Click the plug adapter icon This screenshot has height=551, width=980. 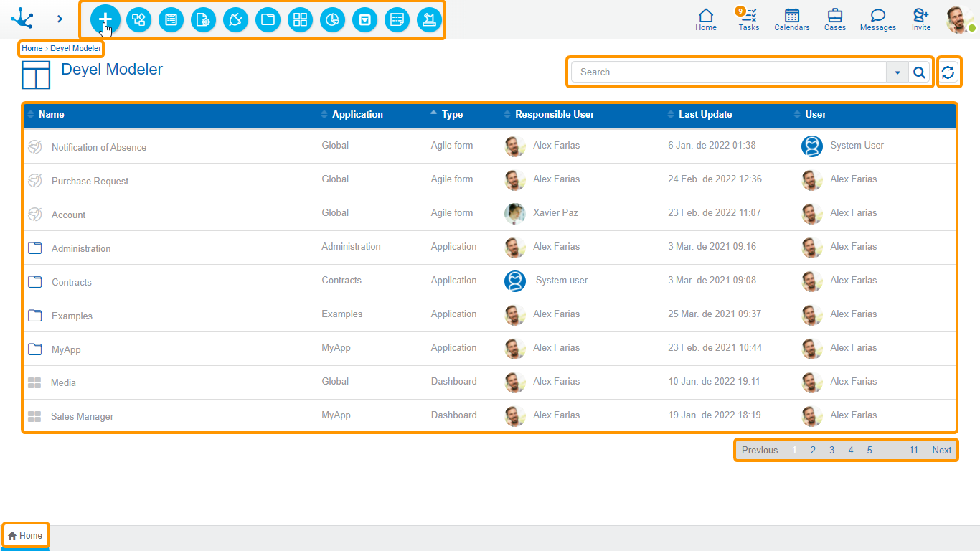236,20
